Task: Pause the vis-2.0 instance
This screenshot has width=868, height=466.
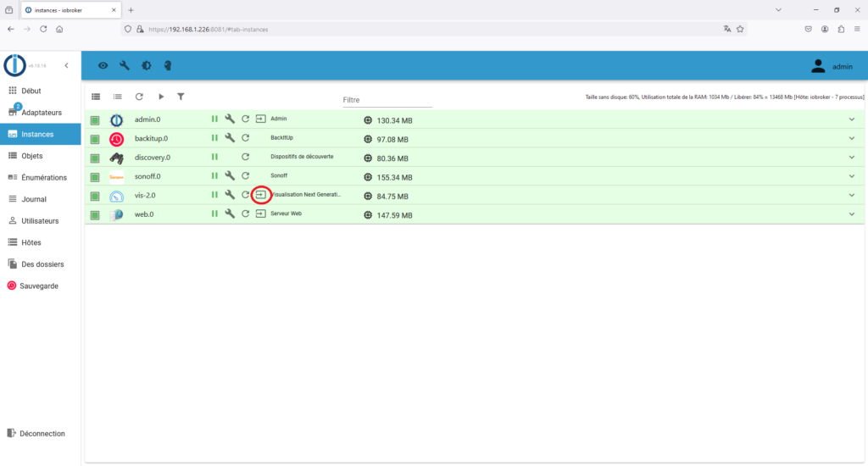Action: pyautogui.click(x=214, y=195)
